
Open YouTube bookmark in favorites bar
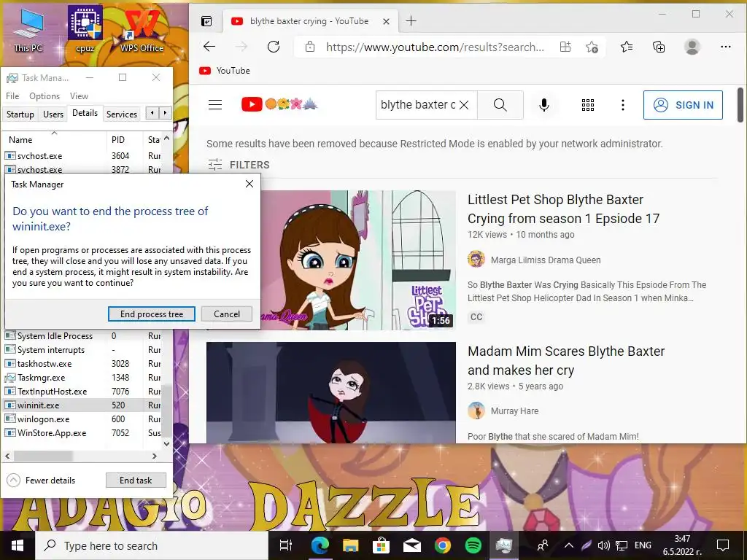click(225, 71)
